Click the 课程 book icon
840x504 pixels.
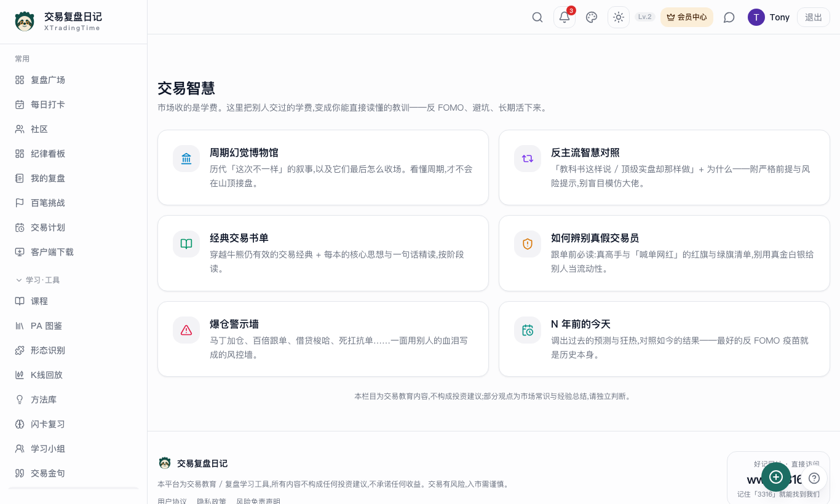20,301
